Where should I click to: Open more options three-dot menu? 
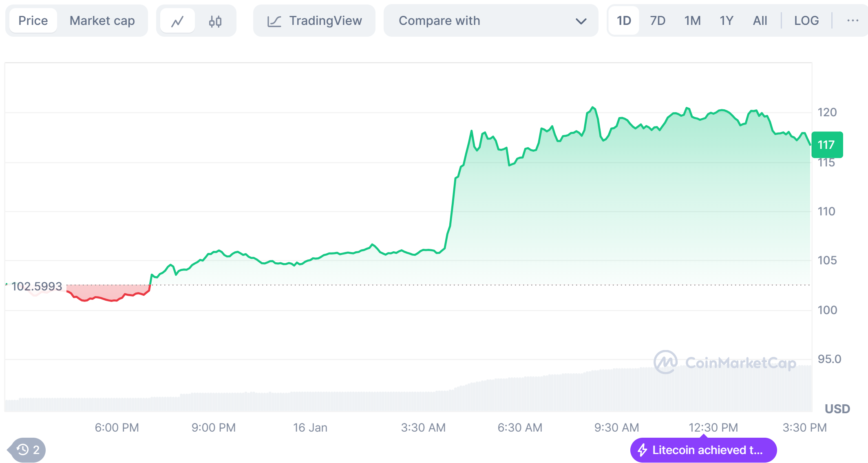click(x=853, y=20)
